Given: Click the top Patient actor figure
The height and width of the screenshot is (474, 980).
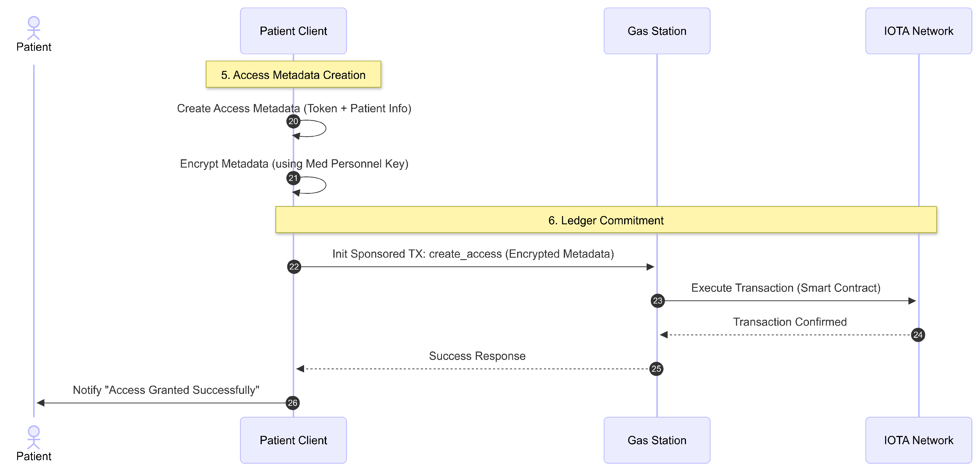Looking at the screenshot, I should click(33, 28).
